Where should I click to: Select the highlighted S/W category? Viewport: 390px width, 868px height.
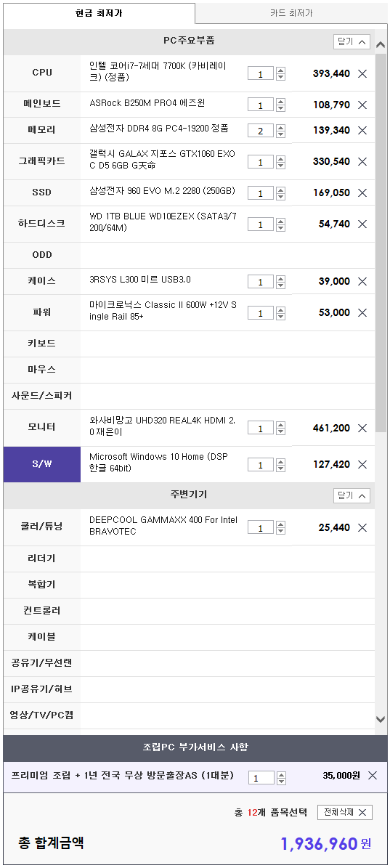tap(42, 464)
